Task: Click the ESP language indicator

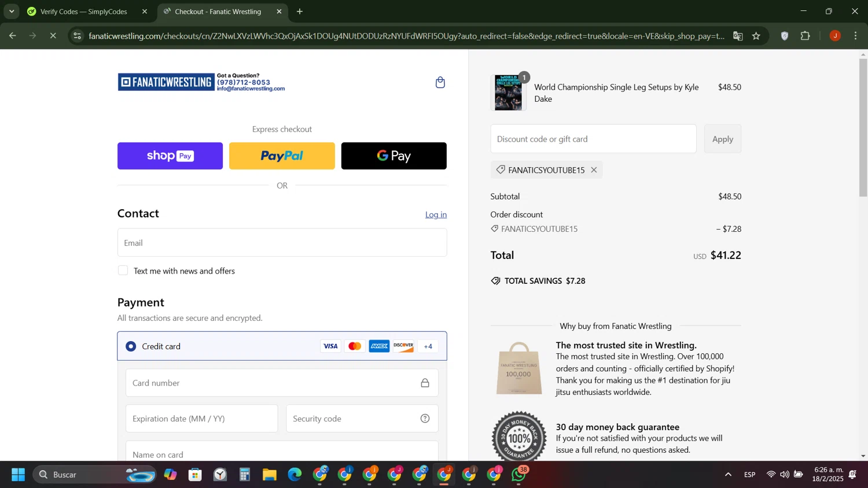Action: click(750, 475)
